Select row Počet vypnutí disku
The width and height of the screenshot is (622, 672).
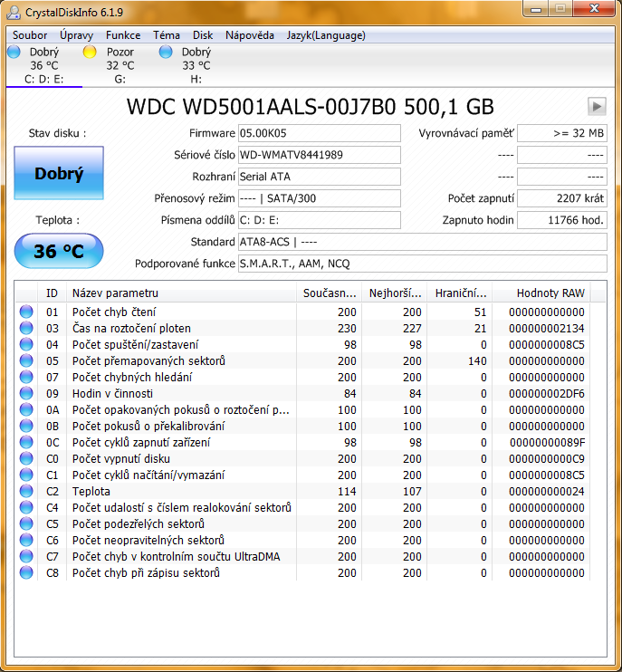302,458
